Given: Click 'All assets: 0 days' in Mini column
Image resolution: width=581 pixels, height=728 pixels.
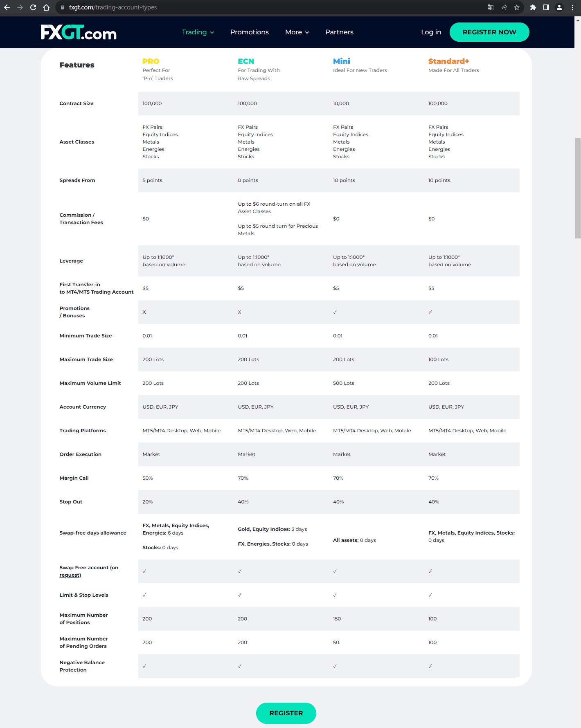Looking at the screenshot, I should pyautogui.click(x=354, y=540).
